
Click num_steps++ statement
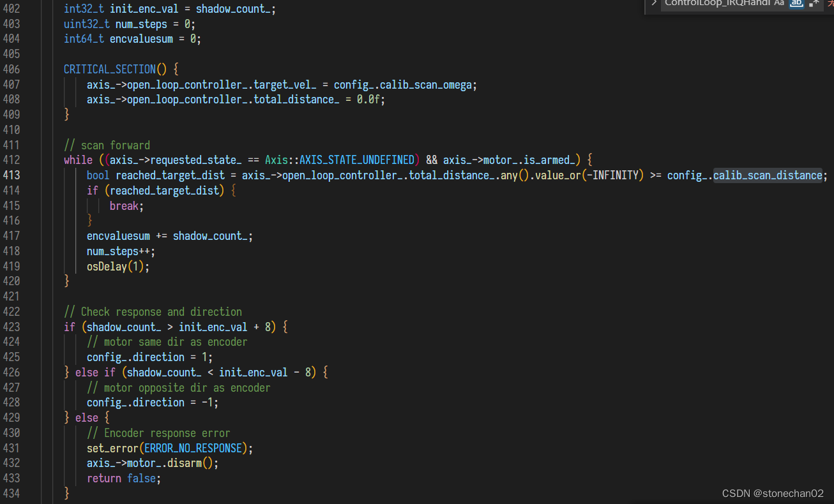click(x=121, y=251)
